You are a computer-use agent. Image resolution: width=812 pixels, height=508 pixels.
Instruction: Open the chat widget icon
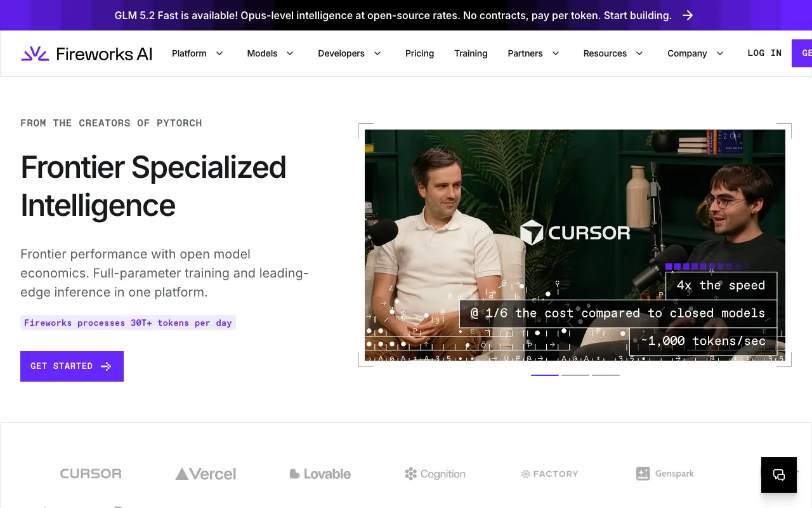coord(779,475)
